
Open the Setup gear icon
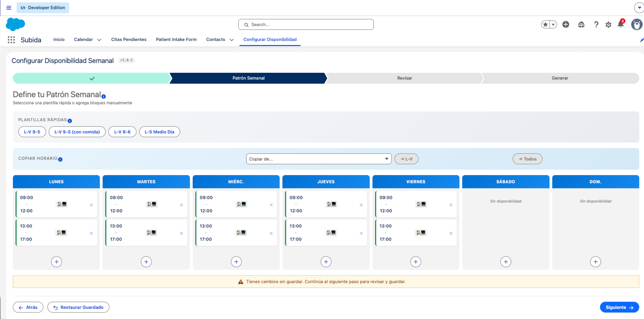tap(608, 25)
